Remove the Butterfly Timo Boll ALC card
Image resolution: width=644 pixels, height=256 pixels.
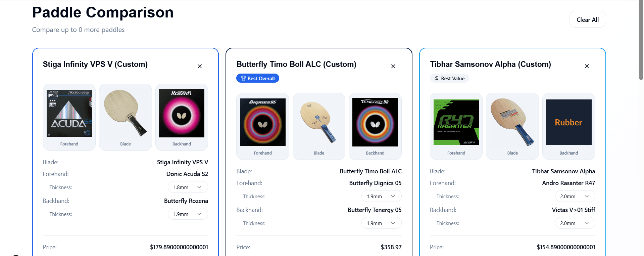point(393,66)
